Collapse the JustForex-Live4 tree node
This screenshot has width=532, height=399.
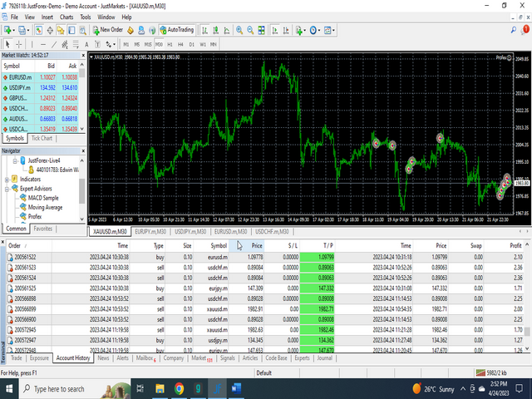point(15,160)
